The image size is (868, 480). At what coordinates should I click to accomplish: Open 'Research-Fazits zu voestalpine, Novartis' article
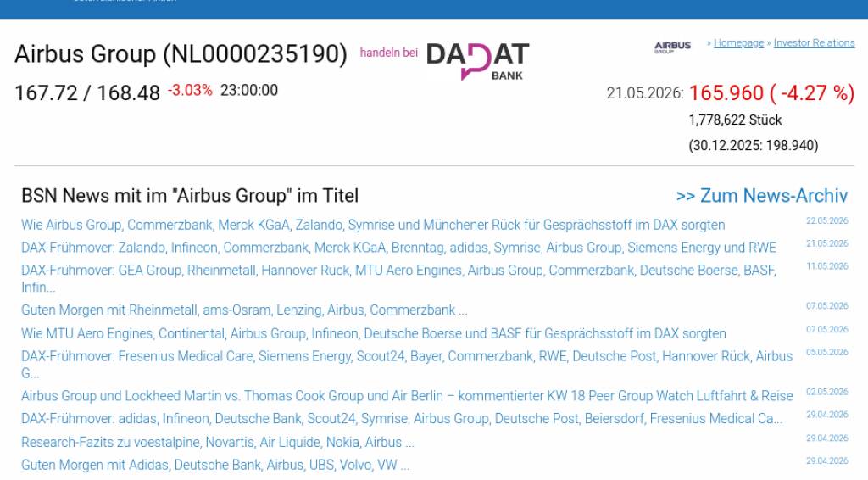218,443
